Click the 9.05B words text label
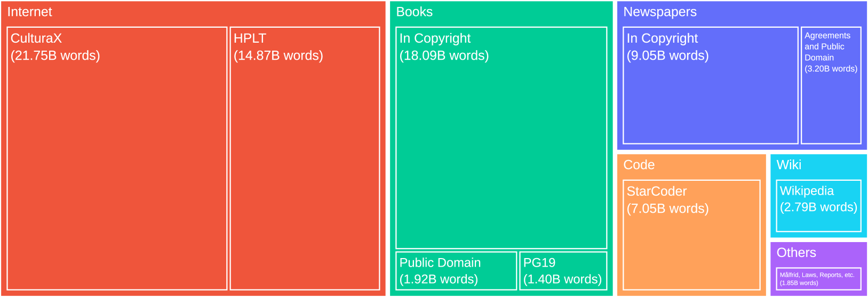Screen dimensions: 868x297 pos(667,56)
